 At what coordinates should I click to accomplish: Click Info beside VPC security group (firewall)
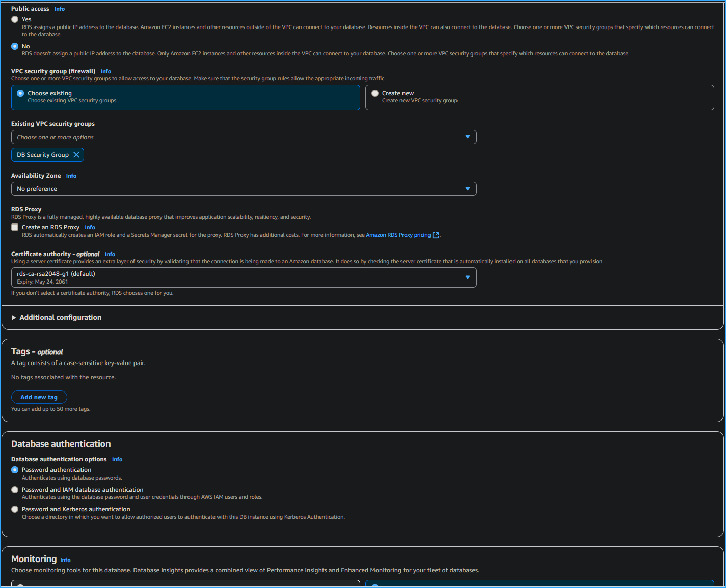pos(105,71)
